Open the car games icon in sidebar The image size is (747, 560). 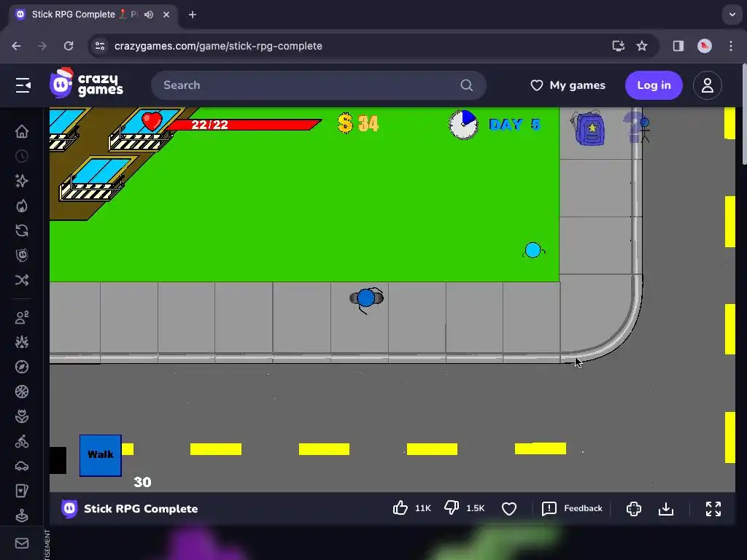coord(22,466)
